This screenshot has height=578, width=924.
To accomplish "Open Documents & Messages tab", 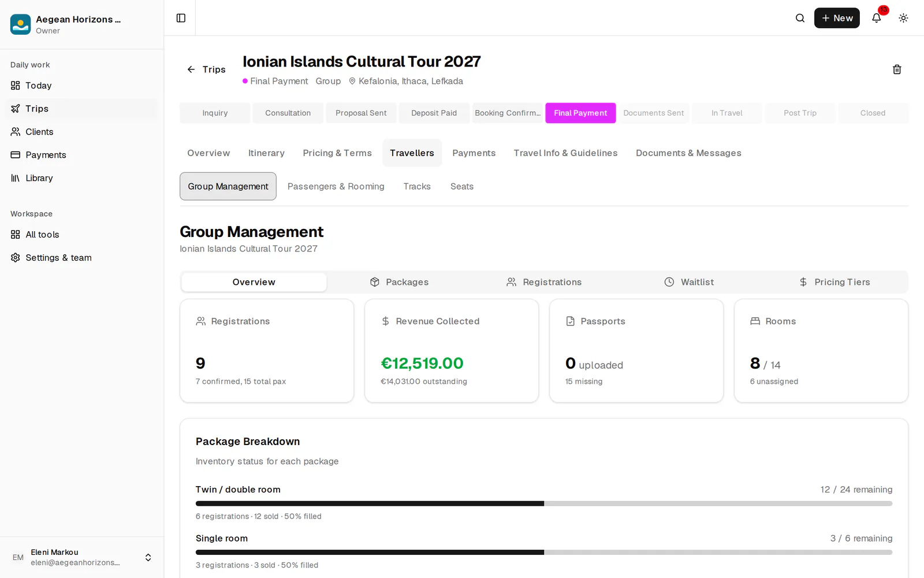I will 688,153.
